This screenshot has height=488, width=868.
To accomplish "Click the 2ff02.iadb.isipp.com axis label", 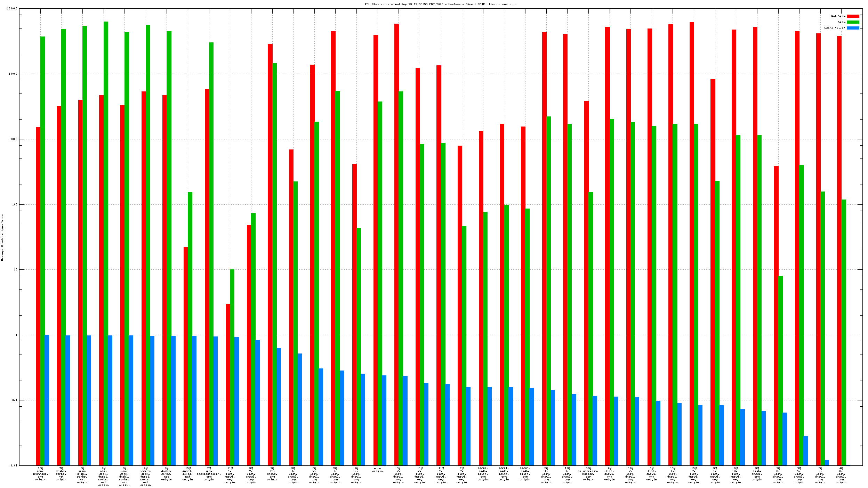I will tap(483, 474).
